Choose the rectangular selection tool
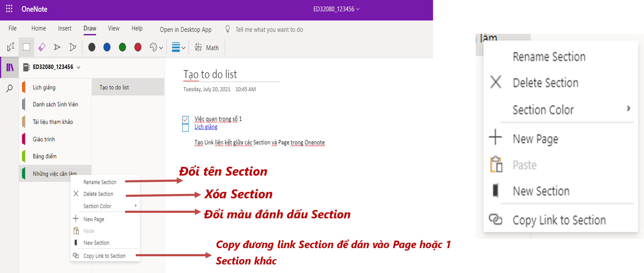The width and height of the screenshot is (644, 273). coord(26,47)
